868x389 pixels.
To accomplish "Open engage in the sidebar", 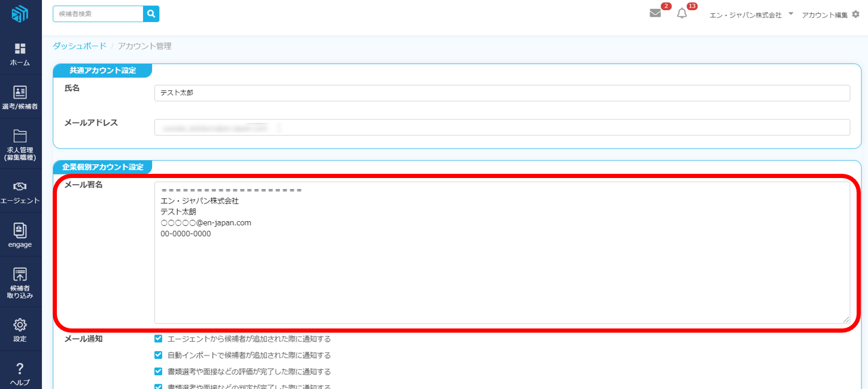I will [20, 230].
